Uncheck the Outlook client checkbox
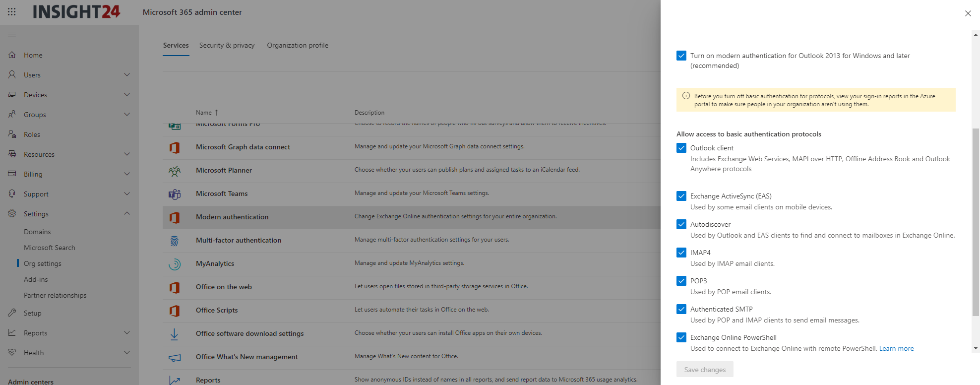980x385 pixels. pos(681,148)
